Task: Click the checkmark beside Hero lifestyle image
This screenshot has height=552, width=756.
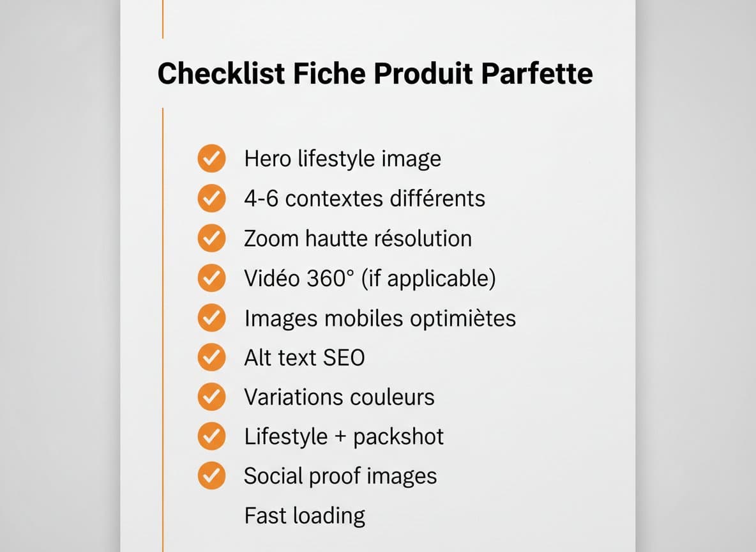Action: (211, 158)
